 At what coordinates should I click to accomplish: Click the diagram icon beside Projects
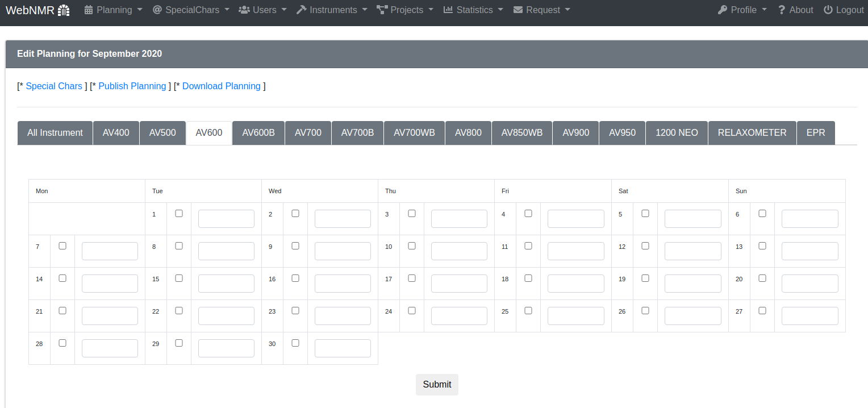(382, 10)
